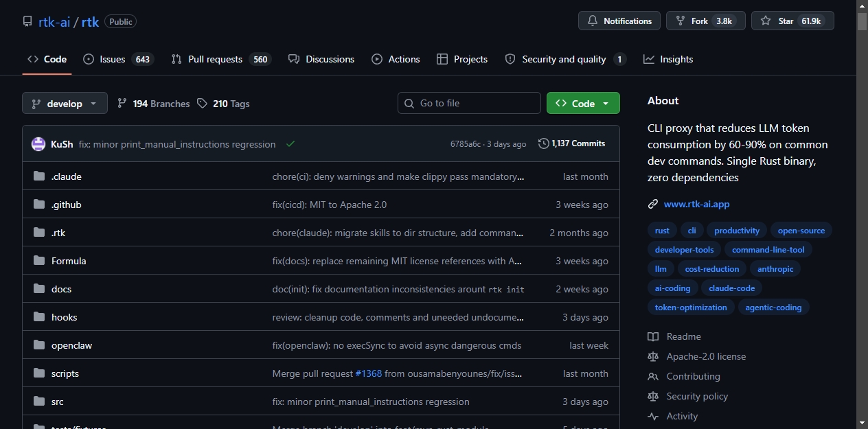Click the repository icon beside rtk-ai
The width and height of the screenshot is (868, 429).
tap(27, 21)
